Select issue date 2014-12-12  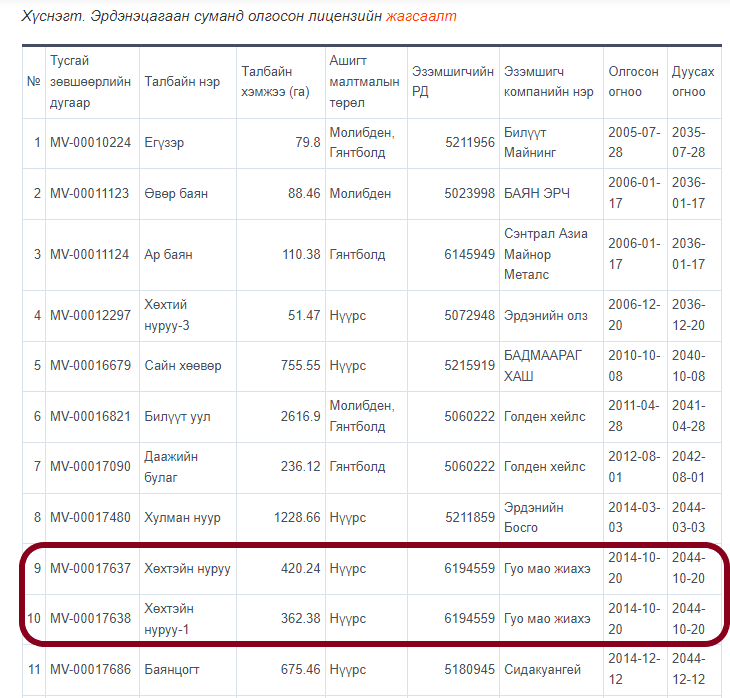pyautogui.click(x=634, y=670)
